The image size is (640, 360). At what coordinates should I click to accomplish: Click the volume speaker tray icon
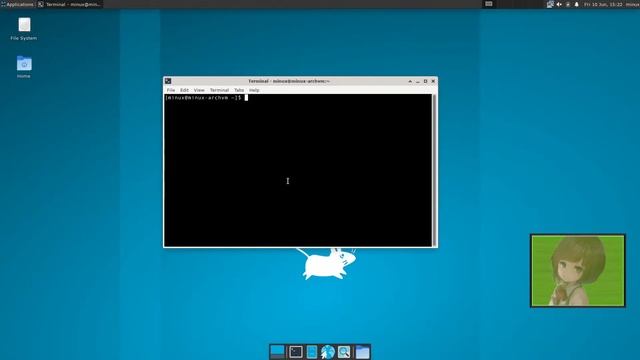coord(559,4)
